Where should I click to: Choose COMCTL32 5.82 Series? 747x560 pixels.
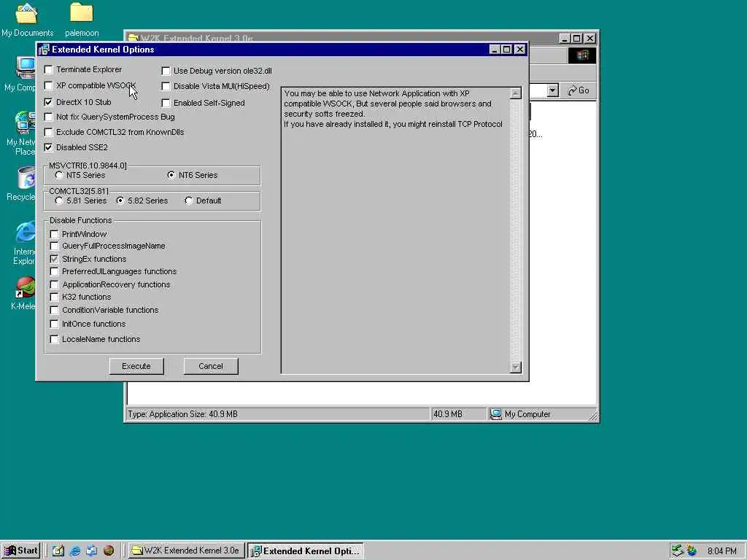pos(120,201)
